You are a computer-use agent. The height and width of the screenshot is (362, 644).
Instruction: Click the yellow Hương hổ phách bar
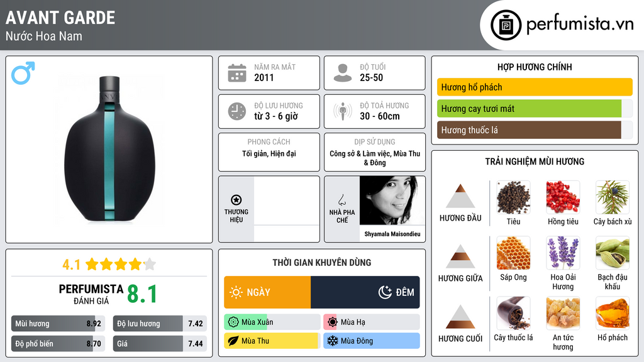535,87
